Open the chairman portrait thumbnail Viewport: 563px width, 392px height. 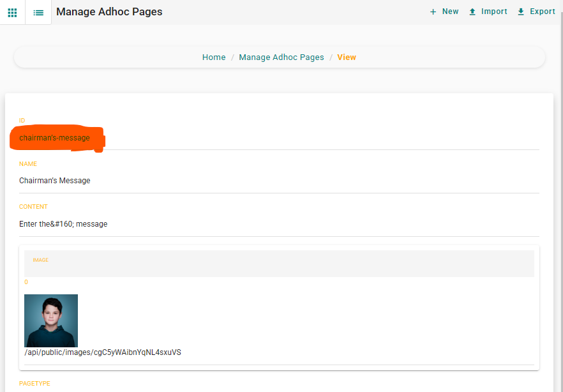pyautogui.click(x=51, y=320)
